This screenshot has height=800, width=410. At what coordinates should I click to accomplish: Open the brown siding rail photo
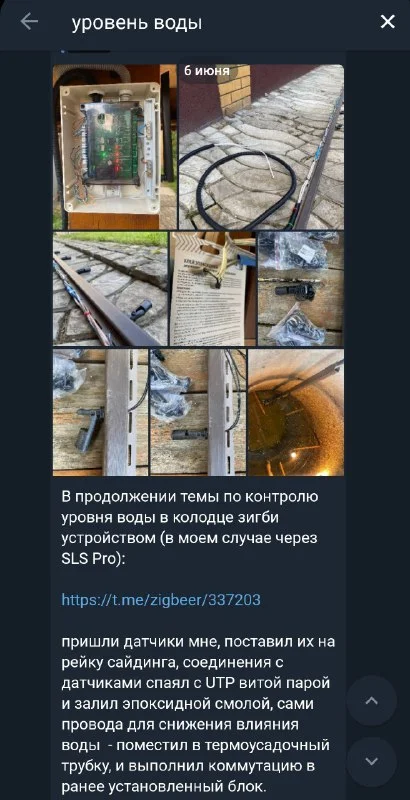(110, 289)
